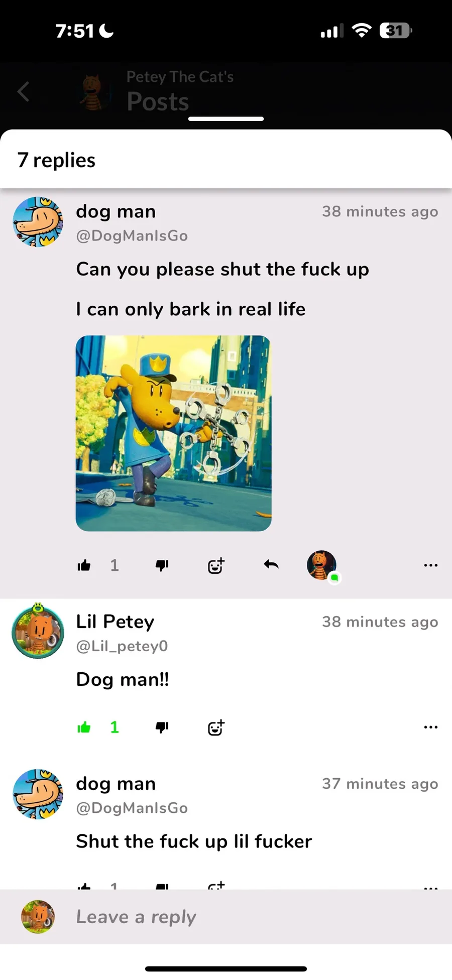This screenshot has width=452, height=980.
Task: Open more options for dog man's first reply
Action: [430, 565]
